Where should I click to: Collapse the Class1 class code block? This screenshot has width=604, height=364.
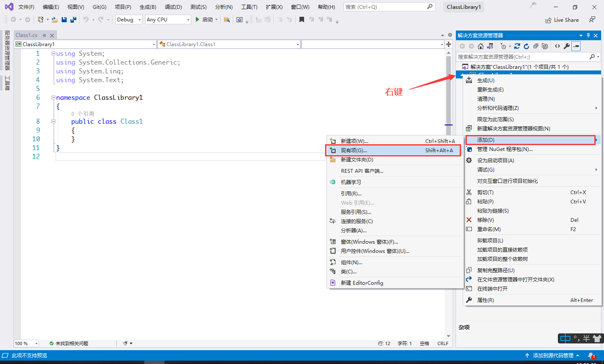53,121
